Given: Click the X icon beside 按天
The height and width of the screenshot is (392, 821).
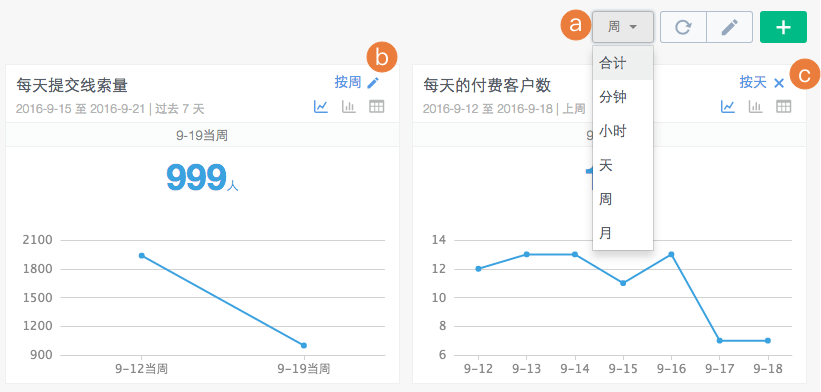Looking at the screenshot, I should click(779, 83).
